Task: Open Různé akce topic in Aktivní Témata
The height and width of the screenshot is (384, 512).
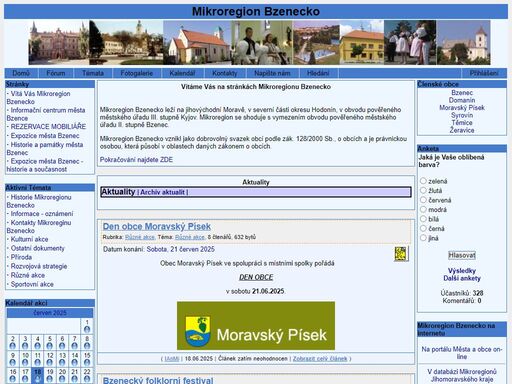Action: [x=28, y=275]
